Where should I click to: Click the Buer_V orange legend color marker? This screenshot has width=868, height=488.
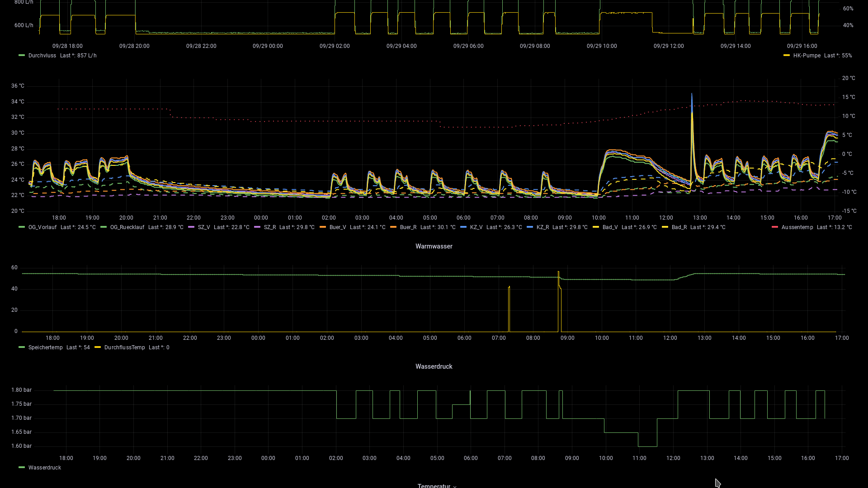point(323,227)
